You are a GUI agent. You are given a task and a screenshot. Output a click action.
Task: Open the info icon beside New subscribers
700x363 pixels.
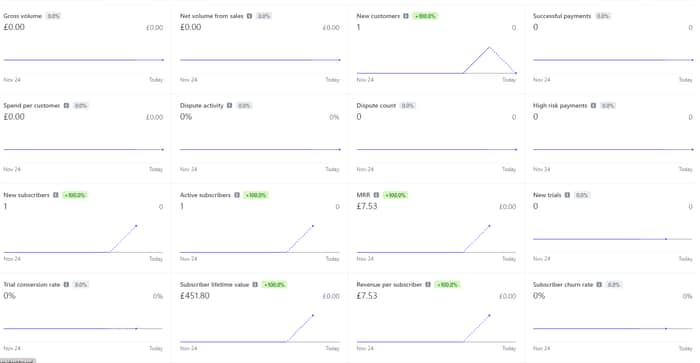[x=56, y=195]
